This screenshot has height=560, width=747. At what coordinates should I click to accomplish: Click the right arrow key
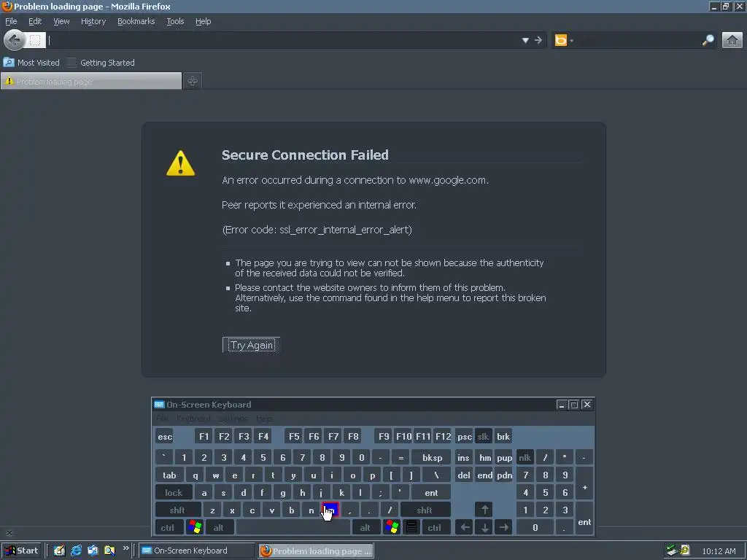[x=503, y=528]
